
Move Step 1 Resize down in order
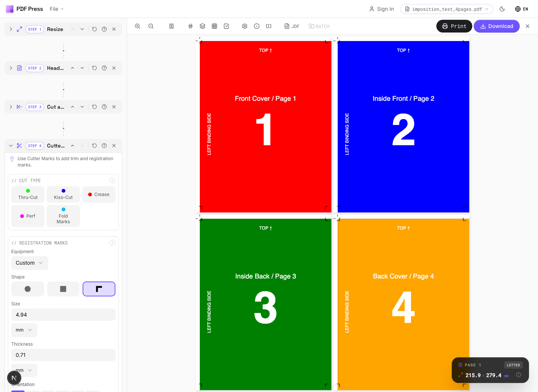tap(82, 29)
